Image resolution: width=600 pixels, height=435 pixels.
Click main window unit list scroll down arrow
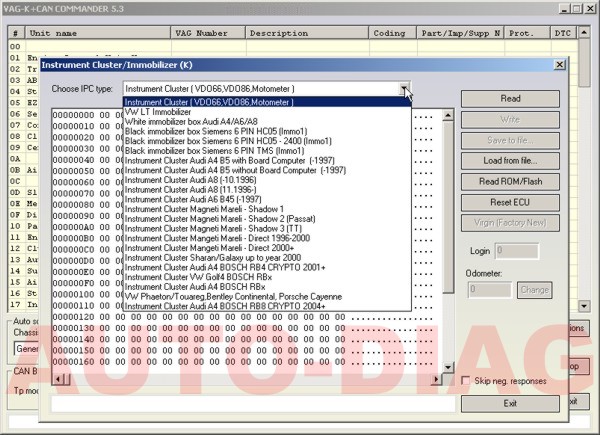[x=584, y=306]
